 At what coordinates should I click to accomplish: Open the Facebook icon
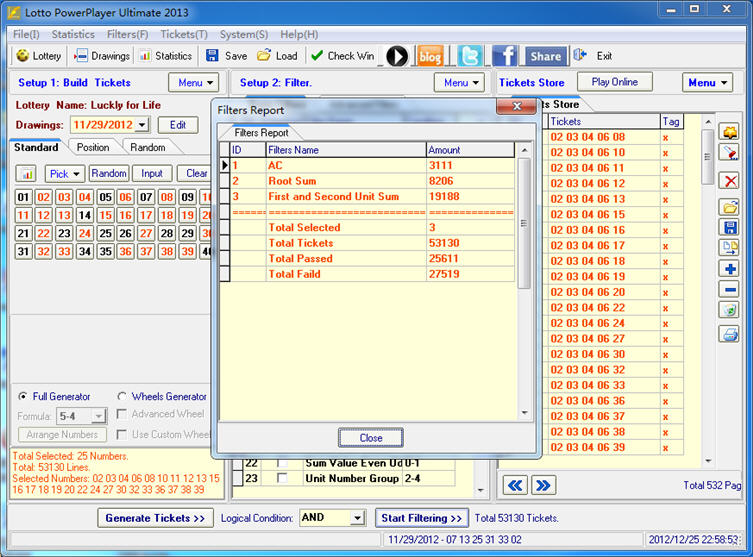tap(504, 56)
